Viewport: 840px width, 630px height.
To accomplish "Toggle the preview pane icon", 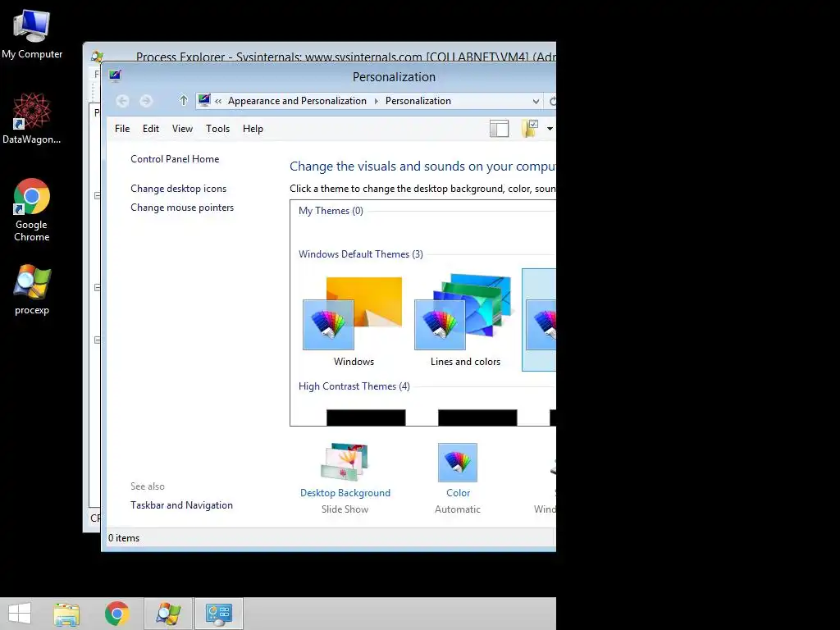I will [x=499, y=129].
